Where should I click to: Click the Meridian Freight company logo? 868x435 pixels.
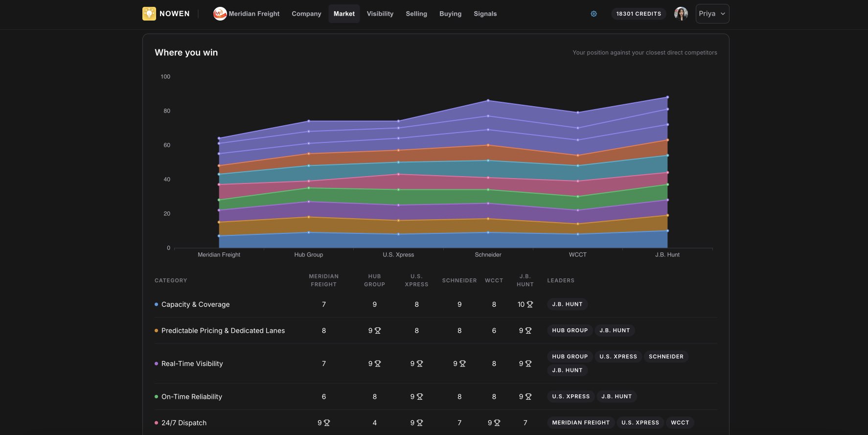[x=220, y=14]
